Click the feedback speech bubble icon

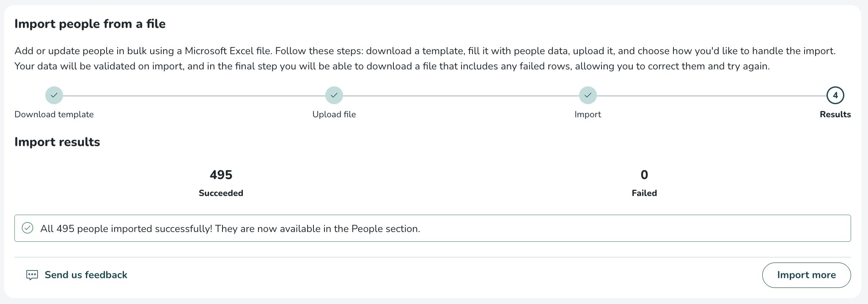32,275
